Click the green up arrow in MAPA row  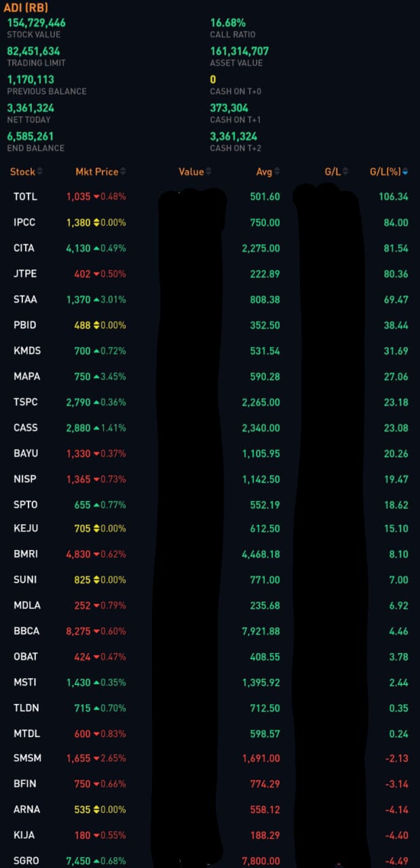[x=96, y=376]
